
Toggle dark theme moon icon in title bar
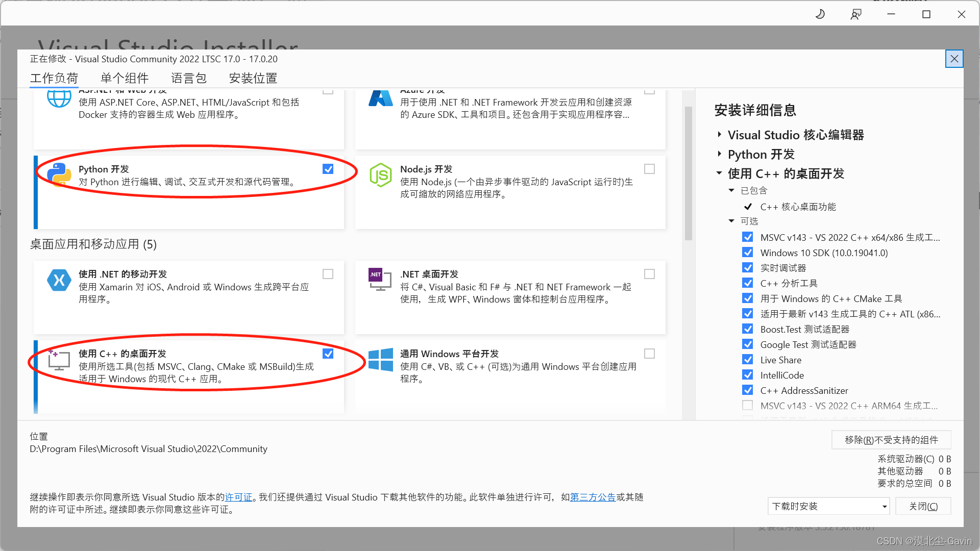tap(820, 14)
